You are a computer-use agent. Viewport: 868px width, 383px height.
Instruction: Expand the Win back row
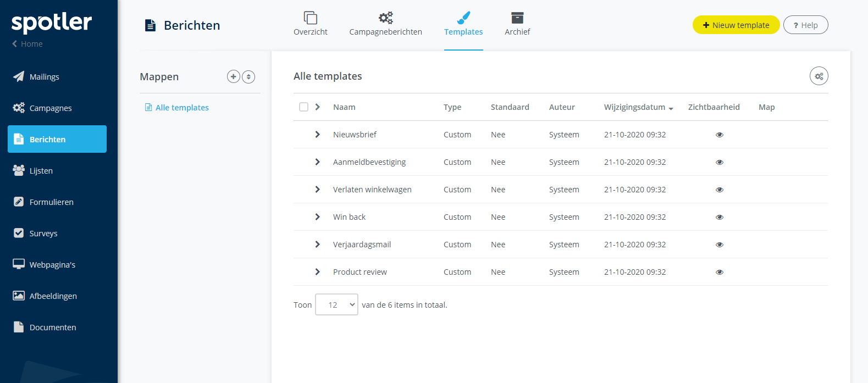(317, 217)
